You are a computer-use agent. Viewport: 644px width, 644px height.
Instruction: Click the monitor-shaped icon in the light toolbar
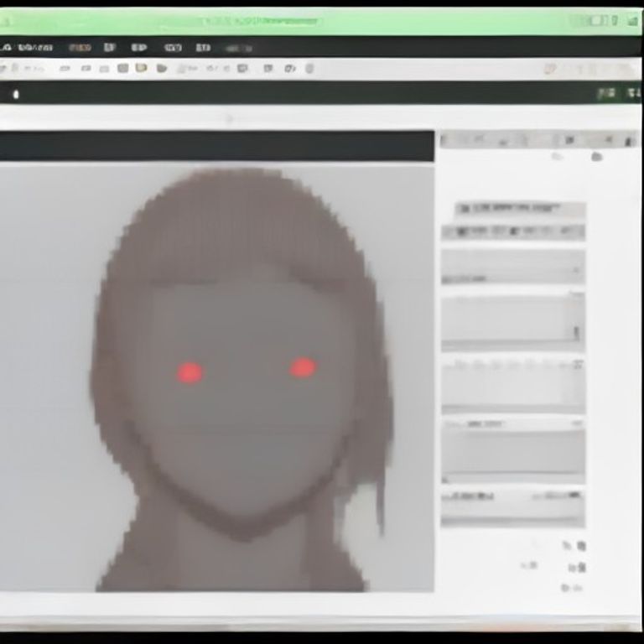click(x=242, y=68)
